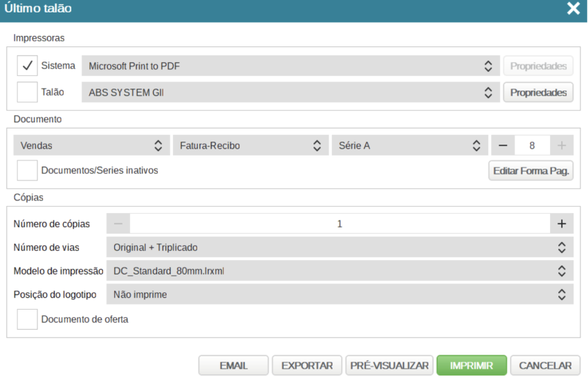Check the Documento de oferta box

28,319
